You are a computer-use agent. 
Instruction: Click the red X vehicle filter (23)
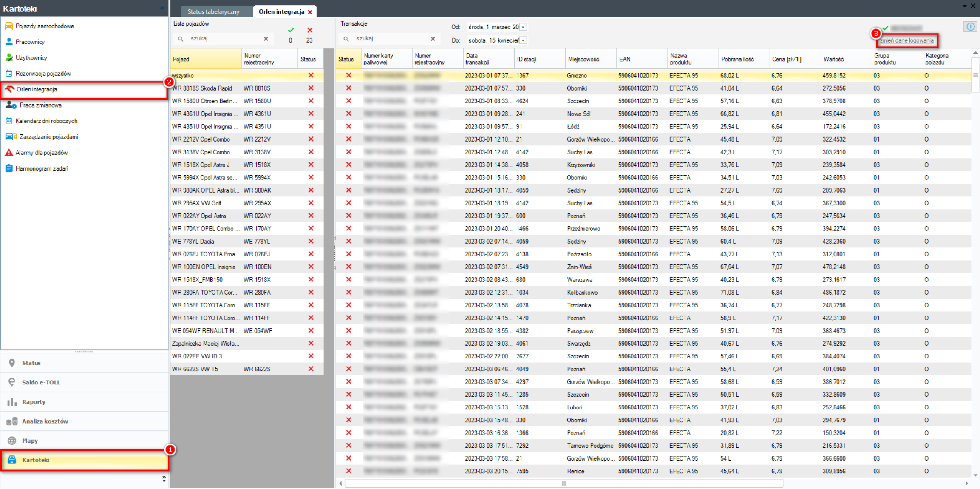tap(310, 30)
